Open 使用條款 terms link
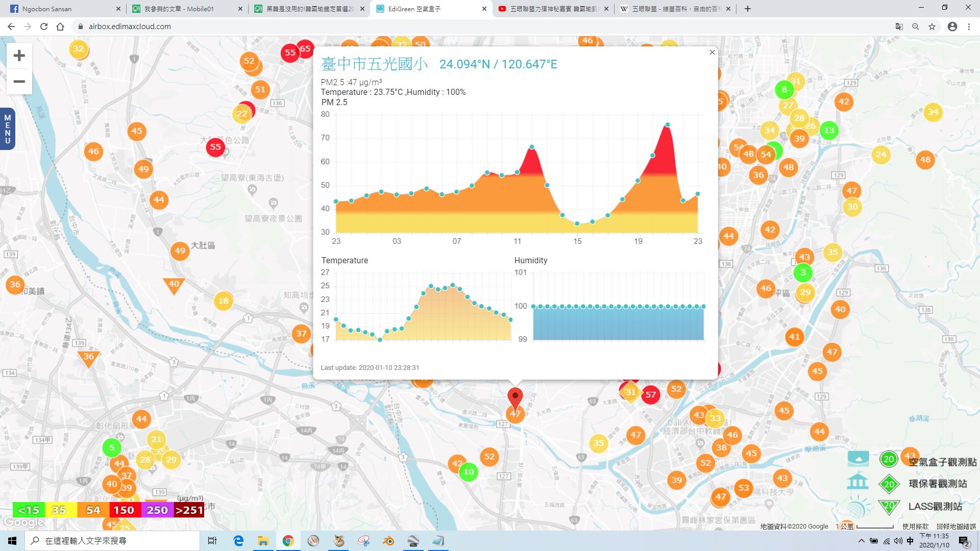 pos(916,527)
